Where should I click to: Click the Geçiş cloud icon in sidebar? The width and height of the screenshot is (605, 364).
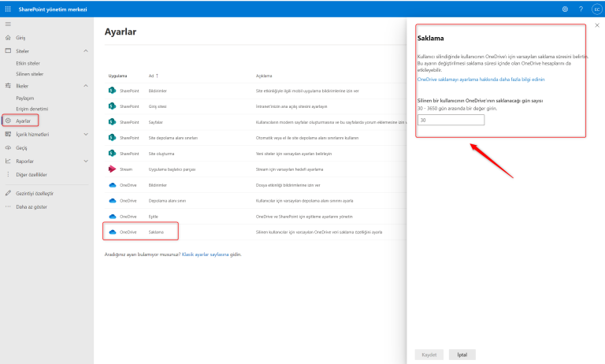coord(8,147)
